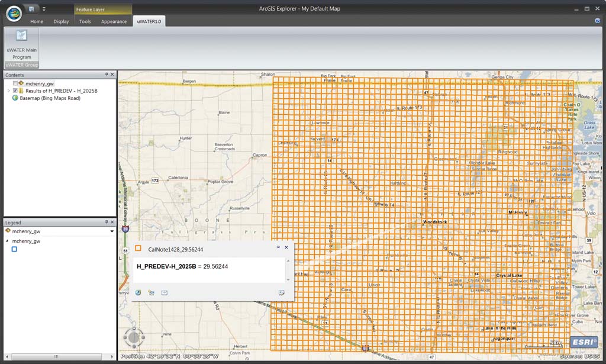Collapse the mchenry_gw legend group

(x=7, y=241)
